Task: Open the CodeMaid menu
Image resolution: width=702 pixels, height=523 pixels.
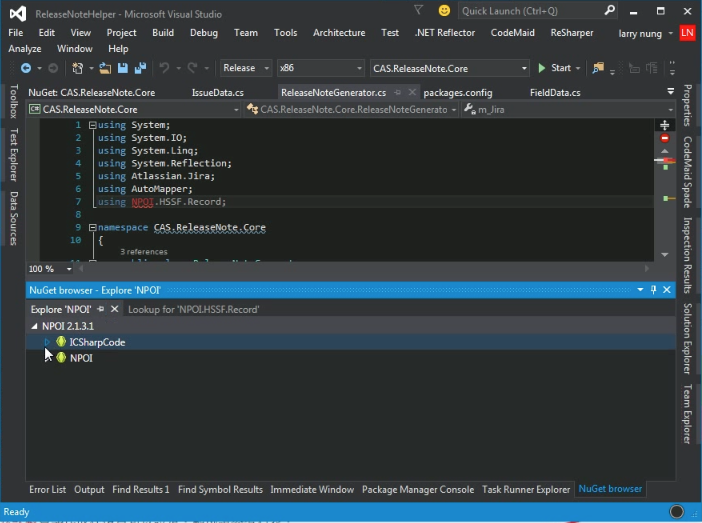Action: coord(513,33)
